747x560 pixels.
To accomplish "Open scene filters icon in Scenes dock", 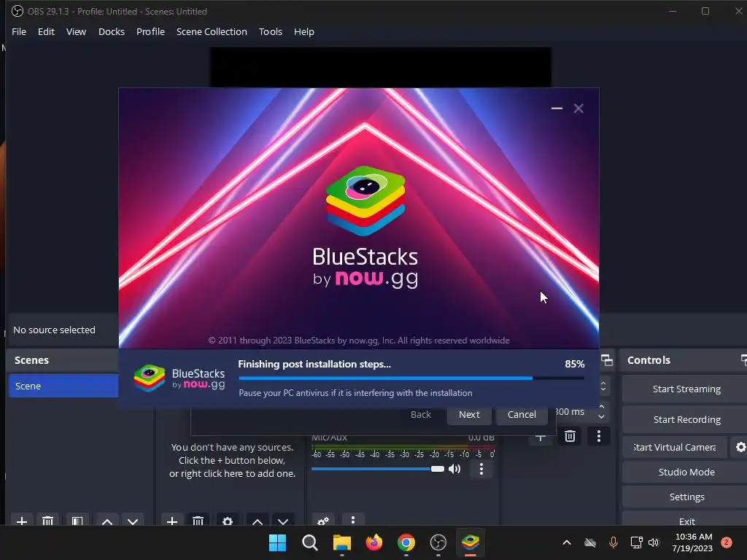I will click(77, 521).
